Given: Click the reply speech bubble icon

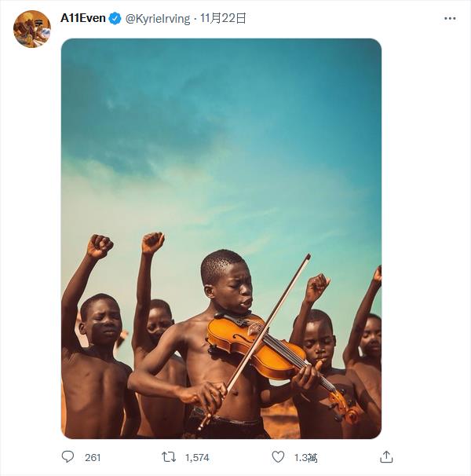Looking at the screenshot, I should coord(68,456).
